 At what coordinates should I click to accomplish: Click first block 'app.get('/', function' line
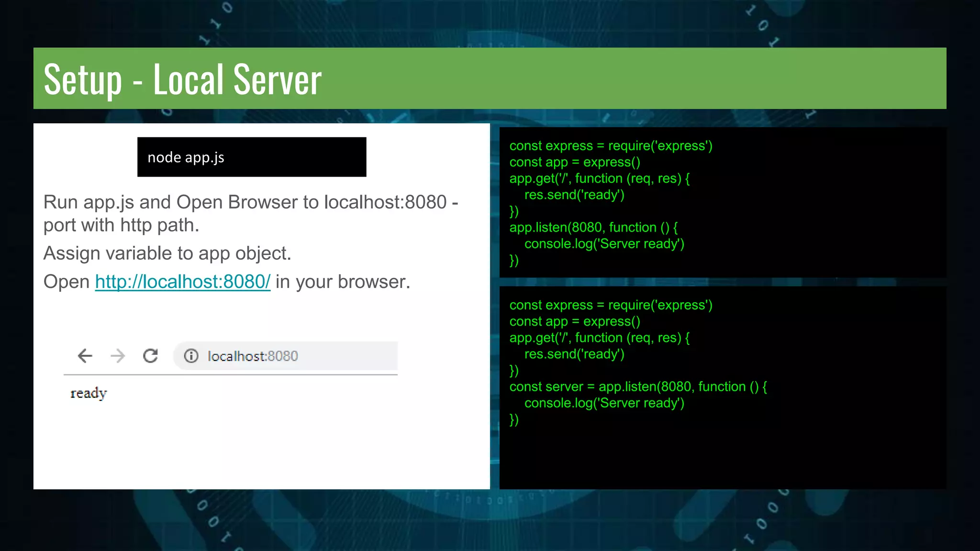tap(600, 178)
